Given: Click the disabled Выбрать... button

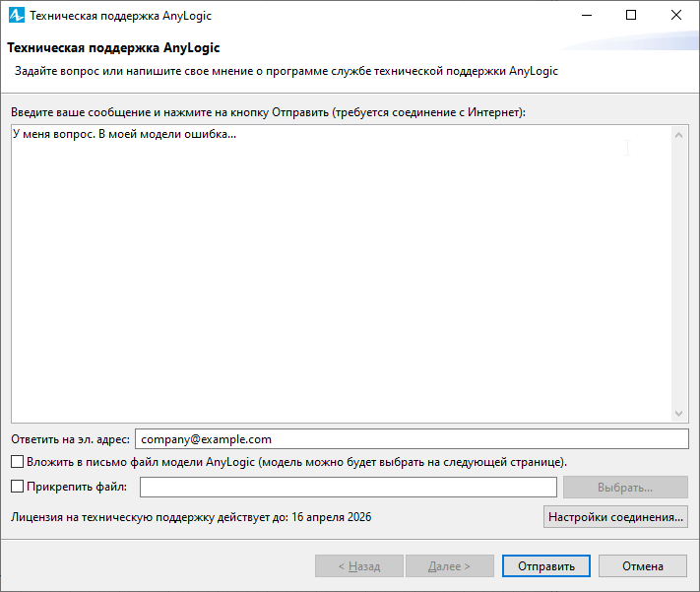Looking at the screenshot, I should (625, 487).
